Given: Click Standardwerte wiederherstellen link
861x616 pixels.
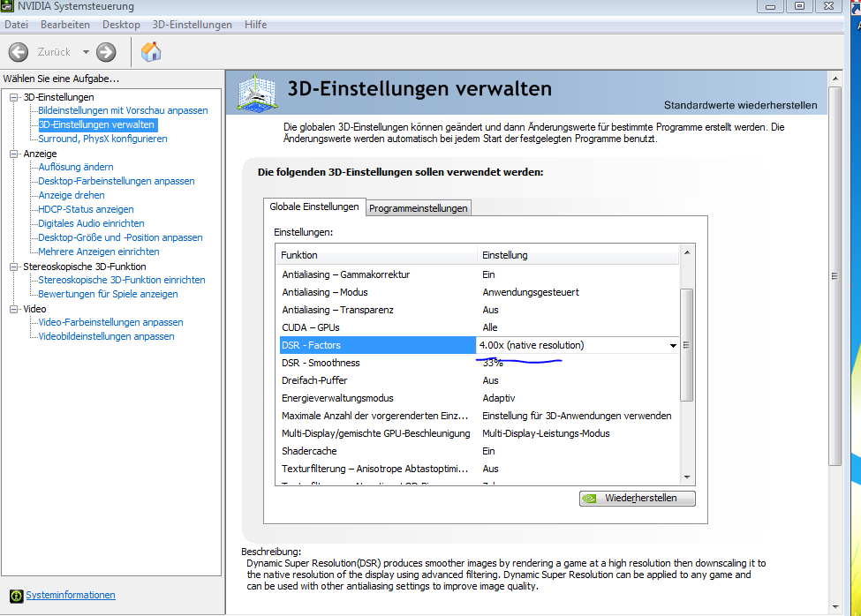Looking at the screenshot, I should (740, 105).
